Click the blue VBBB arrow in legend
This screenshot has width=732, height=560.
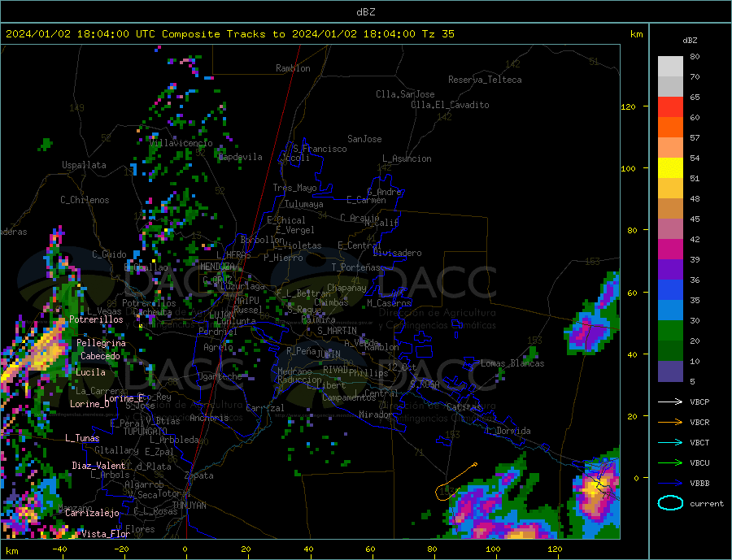point(670,483)
